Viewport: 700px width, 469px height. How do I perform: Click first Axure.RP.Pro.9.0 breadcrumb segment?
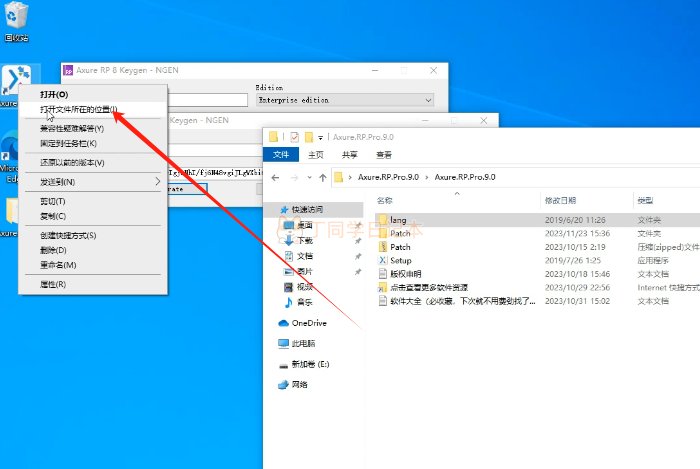pos(388,177)
